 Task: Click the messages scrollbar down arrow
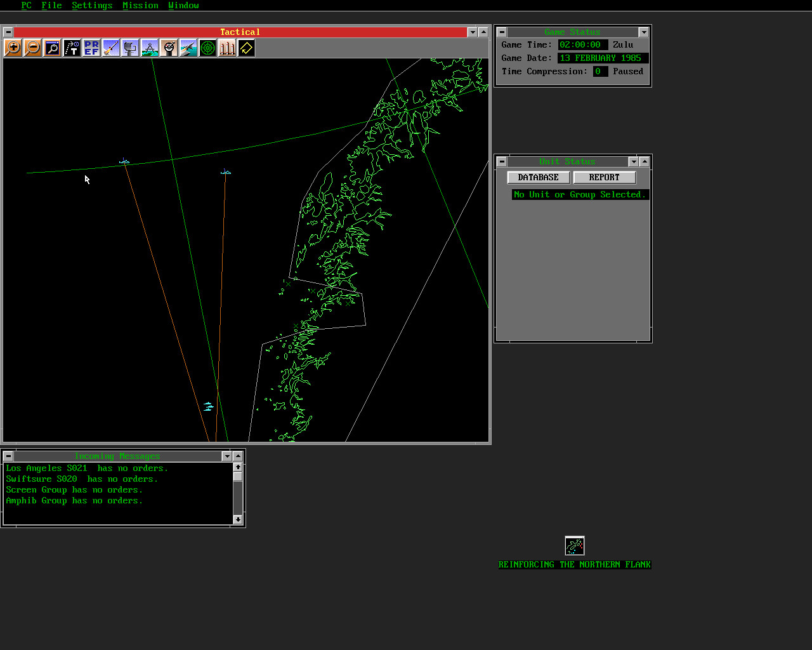pos(238,519)
